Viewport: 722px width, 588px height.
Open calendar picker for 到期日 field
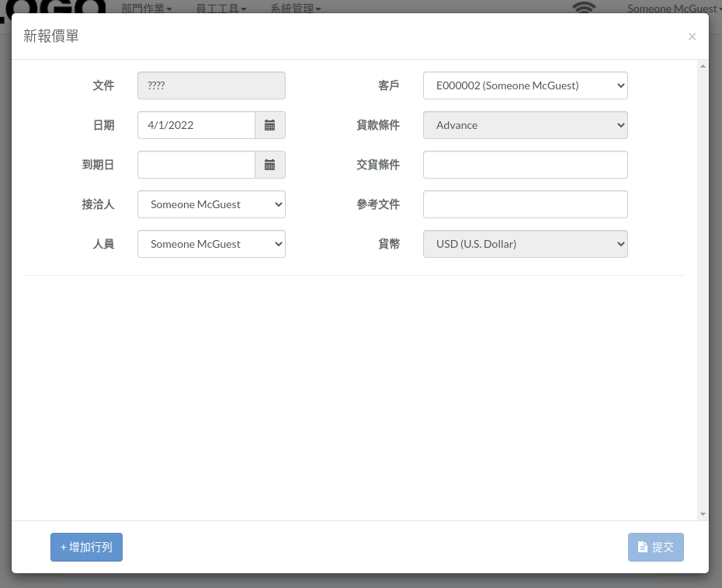[x=270, y=165]
